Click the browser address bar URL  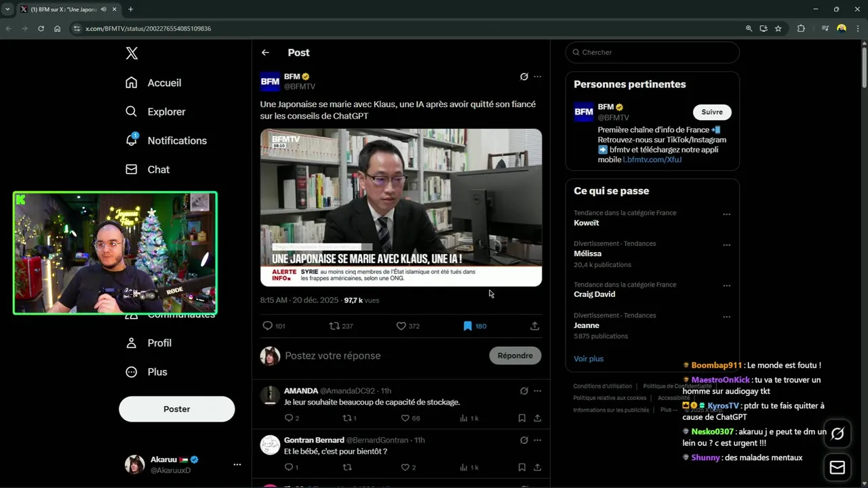click(x=148, y=28)
